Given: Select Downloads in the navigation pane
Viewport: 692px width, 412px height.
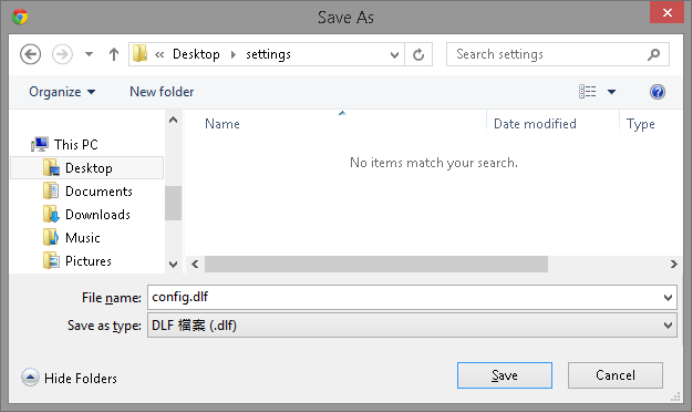Looking at the screenshot, I should pos(97,214).
